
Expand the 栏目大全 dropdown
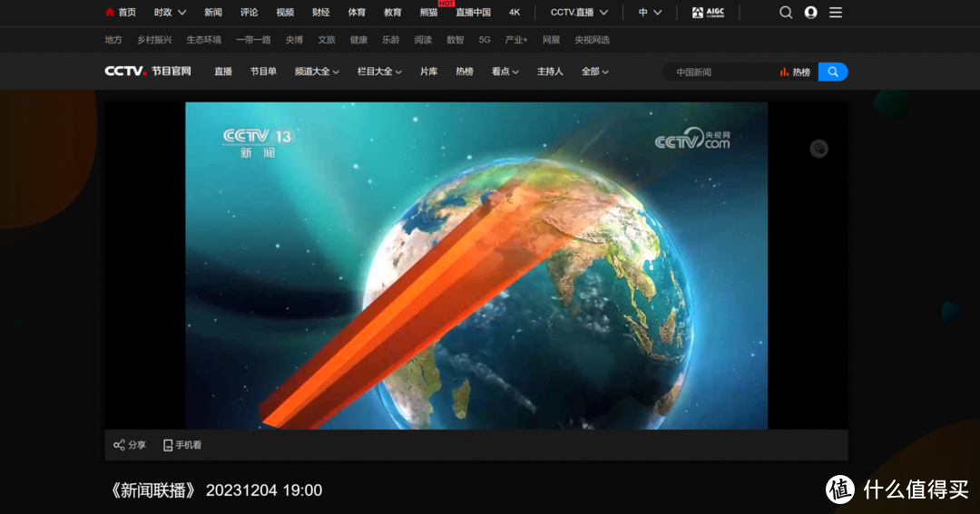379,72
